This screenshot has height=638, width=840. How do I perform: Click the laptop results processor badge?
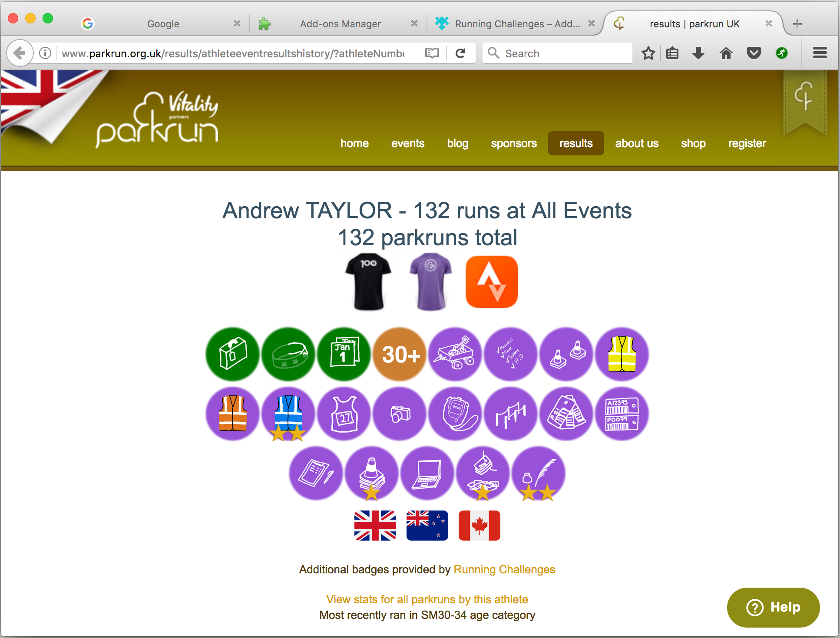[x=427, y=473]
